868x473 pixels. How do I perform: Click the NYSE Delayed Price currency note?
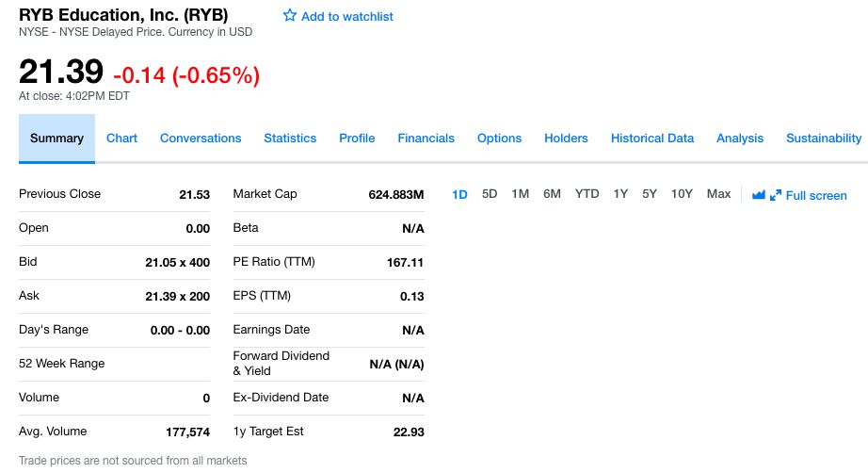(x=136, y=32)
